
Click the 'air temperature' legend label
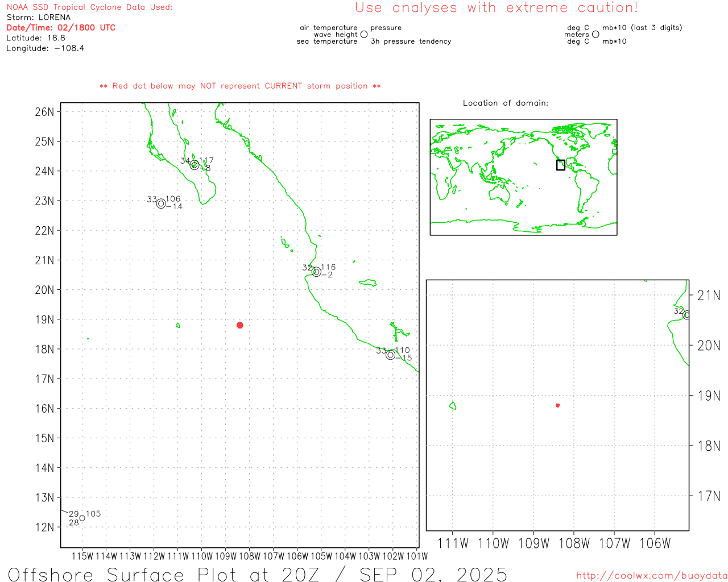pos(329,27)
